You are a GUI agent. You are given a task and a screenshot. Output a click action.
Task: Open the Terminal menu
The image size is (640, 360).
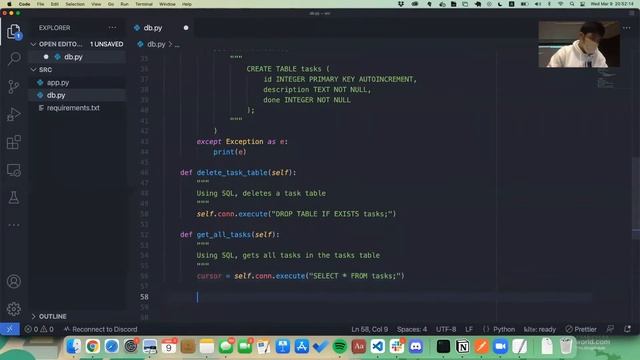144,4
